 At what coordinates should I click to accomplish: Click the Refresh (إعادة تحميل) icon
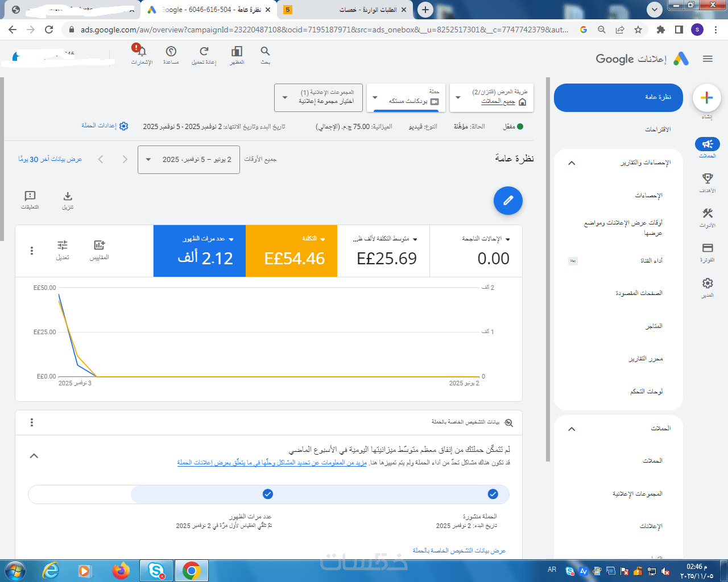click(204, 51)
